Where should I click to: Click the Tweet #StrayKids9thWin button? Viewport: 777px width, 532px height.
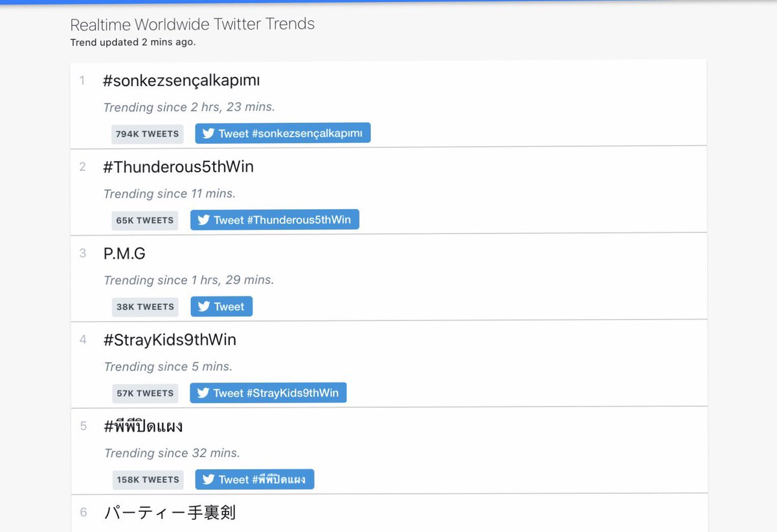tap(268, 393)
